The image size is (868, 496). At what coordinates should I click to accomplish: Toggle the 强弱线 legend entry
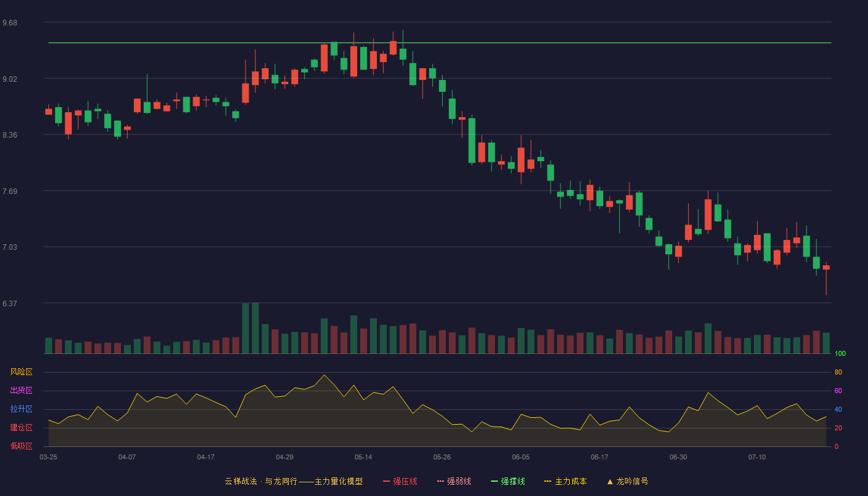pos(454,481)
